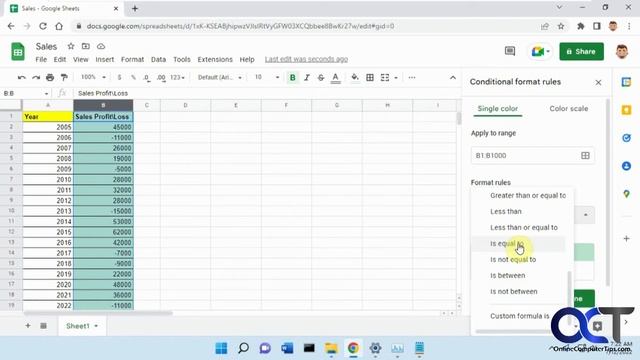
Task: Open the comment history icon
Action: coord(510,51)
